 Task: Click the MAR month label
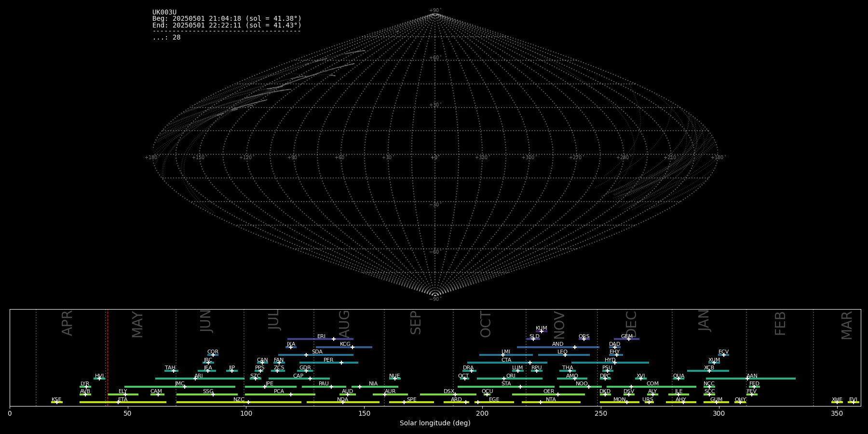coord(847,325)
